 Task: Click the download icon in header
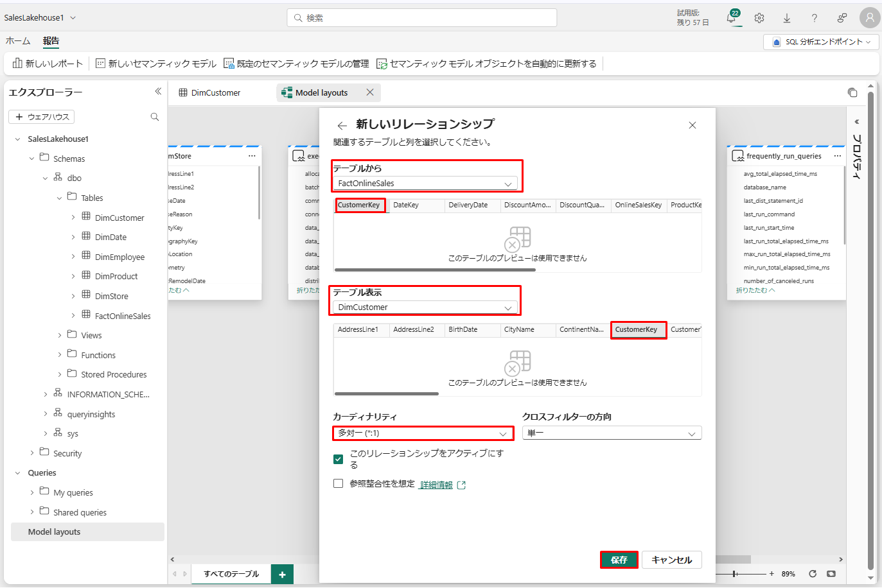787,18
